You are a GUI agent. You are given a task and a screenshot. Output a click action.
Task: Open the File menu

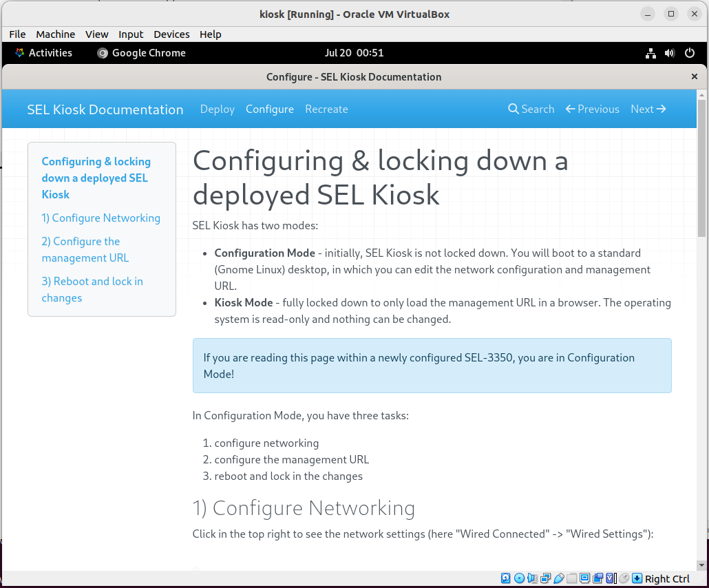18,34
